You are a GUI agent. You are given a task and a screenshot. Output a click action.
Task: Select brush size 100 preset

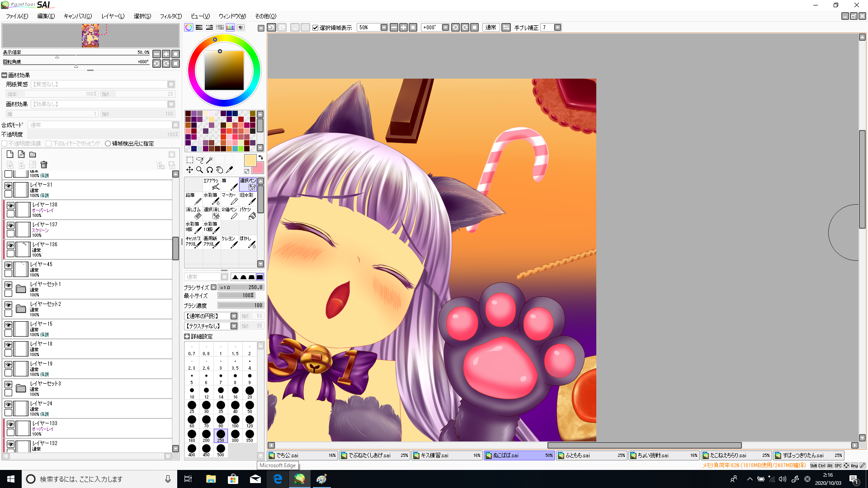[235, 422]
